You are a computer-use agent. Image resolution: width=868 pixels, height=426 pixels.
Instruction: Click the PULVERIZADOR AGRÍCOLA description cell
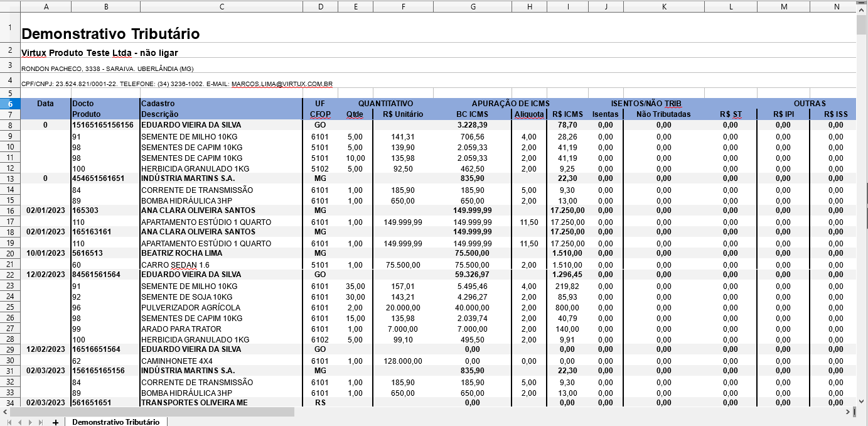click(191, 308)
